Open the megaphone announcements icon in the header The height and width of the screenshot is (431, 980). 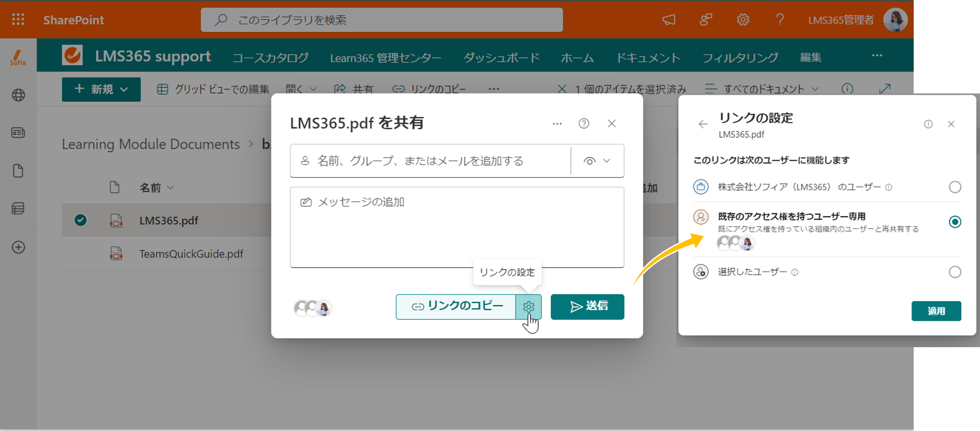(x=668, y=19)
